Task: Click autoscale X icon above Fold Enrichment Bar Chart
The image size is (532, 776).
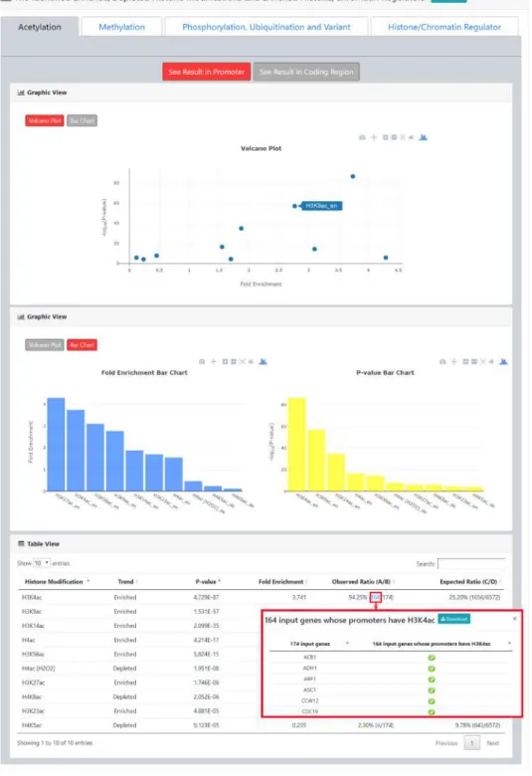Action: point(242,362)
